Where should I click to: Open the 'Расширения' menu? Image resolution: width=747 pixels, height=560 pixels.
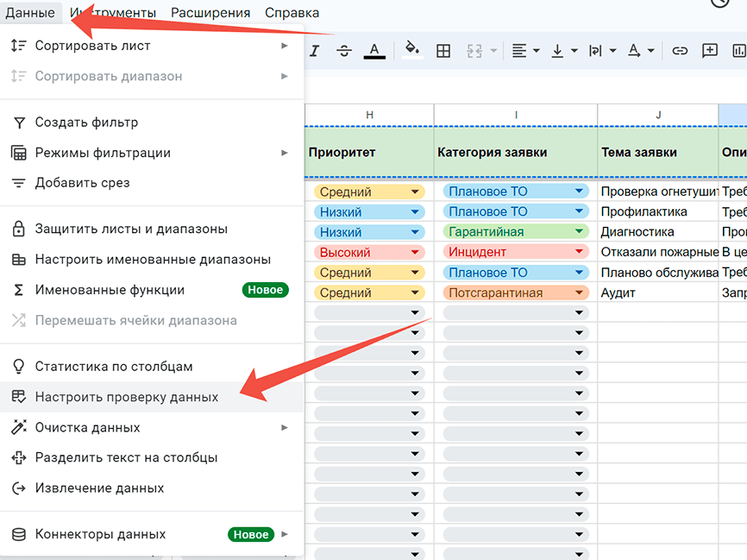click(x=210, y=13)
